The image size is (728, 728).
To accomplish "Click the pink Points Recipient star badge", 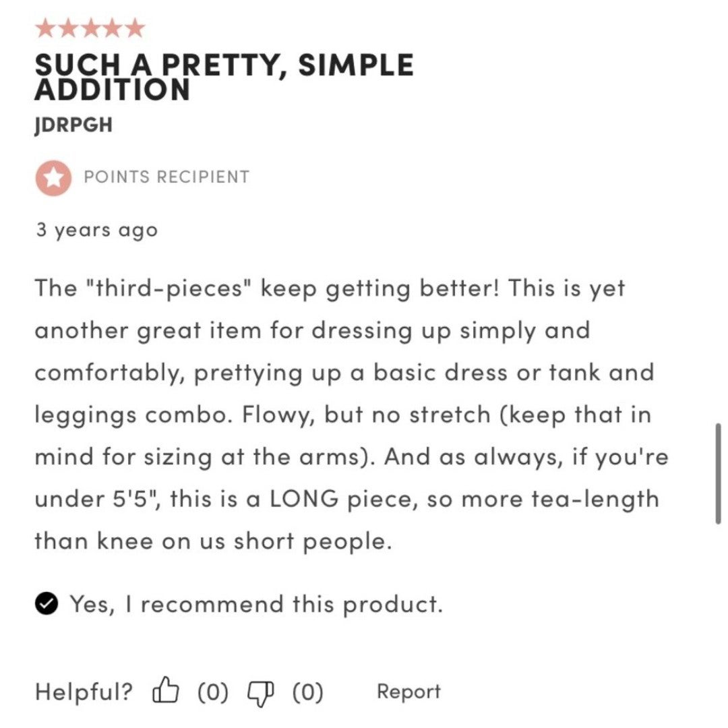I will pos(53,178).
